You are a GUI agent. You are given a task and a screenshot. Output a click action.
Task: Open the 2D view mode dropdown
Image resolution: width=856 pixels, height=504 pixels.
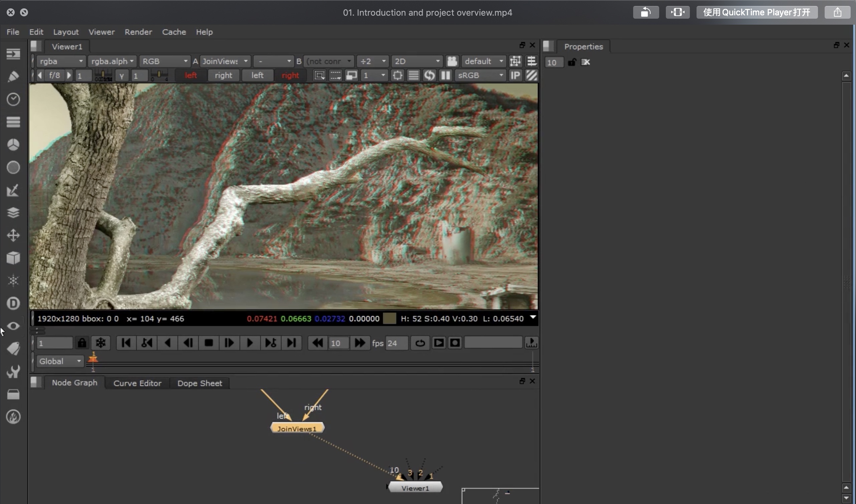417,61
